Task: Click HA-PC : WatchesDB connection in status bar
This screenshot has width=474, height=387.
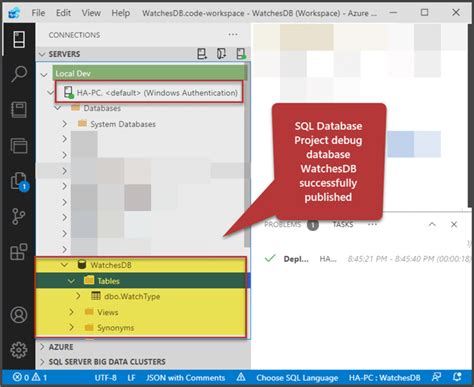Action: 384,378
